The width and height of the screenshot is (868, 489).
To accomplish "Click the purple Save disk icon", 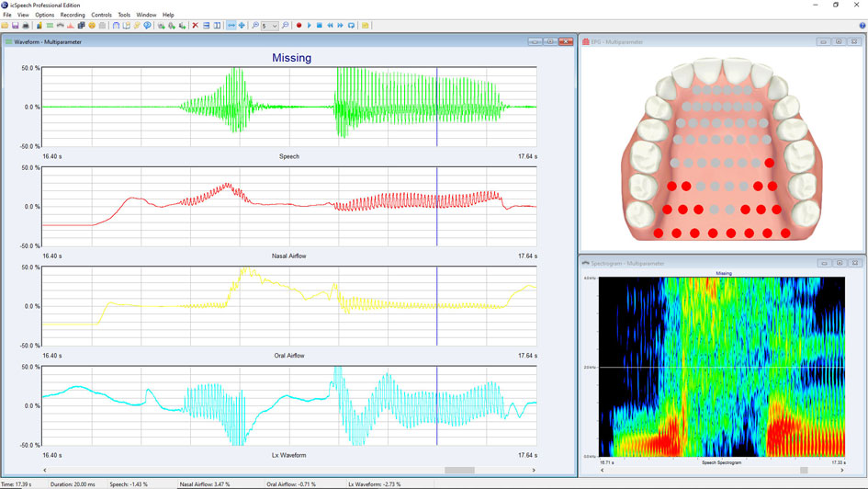I will [17, 26].
